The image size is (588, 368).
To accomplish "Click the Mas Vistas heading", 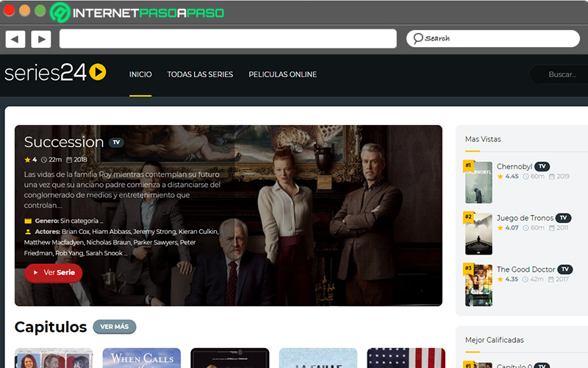I will (x=483, y=139).
